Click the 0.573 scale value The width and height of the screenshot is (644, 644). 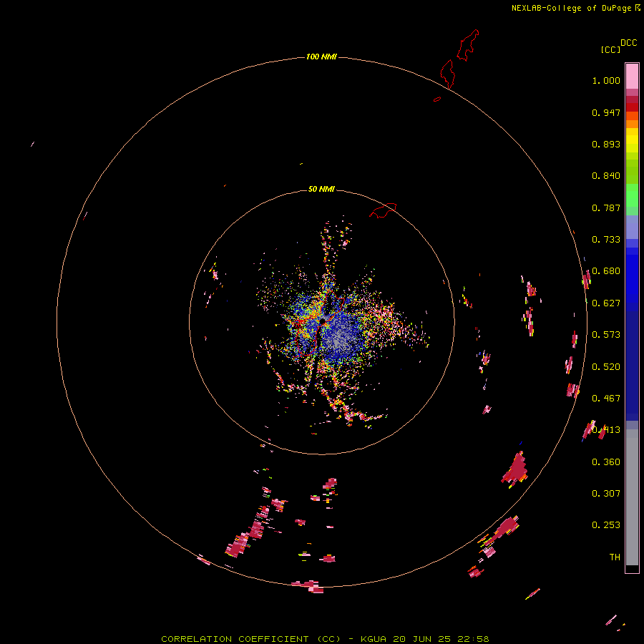pyautogui.click(x=606, y=335)
